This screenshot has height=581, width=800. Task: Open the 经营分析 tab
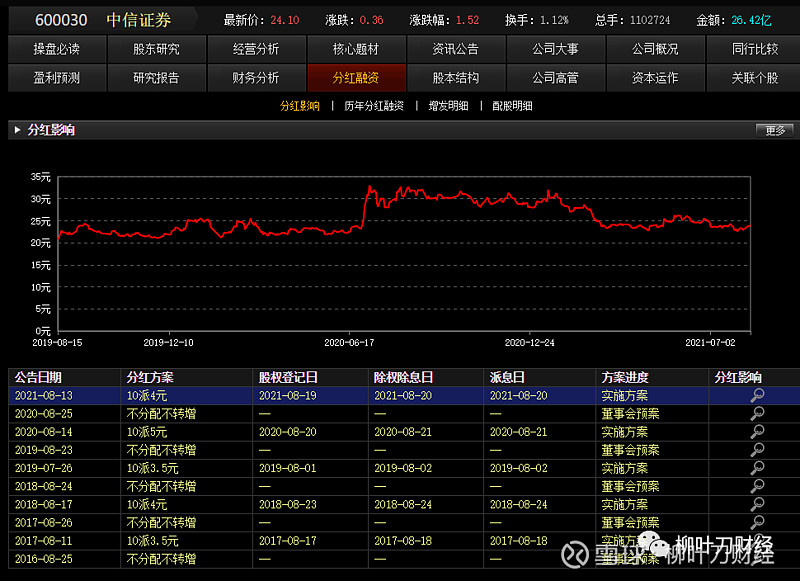click(x=256, y=49)
